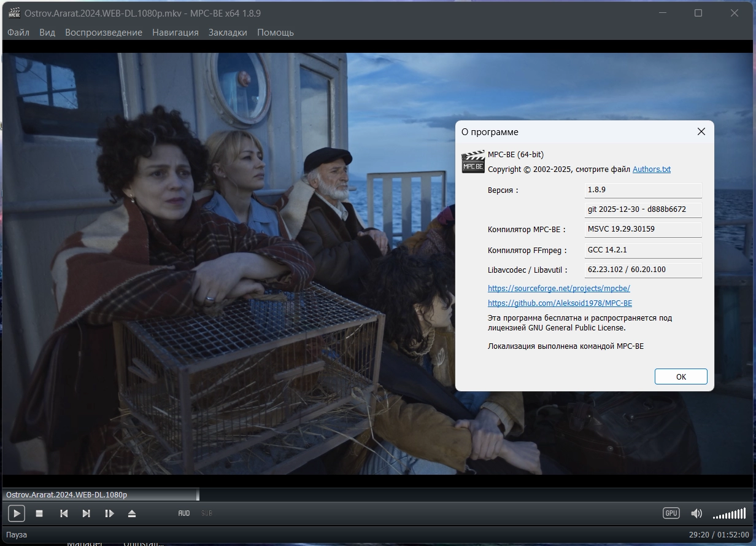Open the Файл menu
The height and width of the screenshot is (546, 756).
(x=18, y=33)
